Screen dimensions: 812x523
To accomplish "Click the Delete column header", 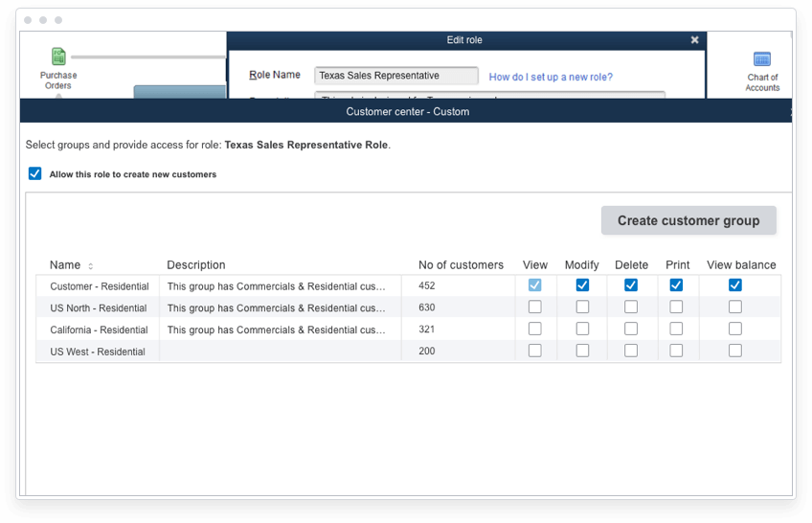I will pos(631,265).
